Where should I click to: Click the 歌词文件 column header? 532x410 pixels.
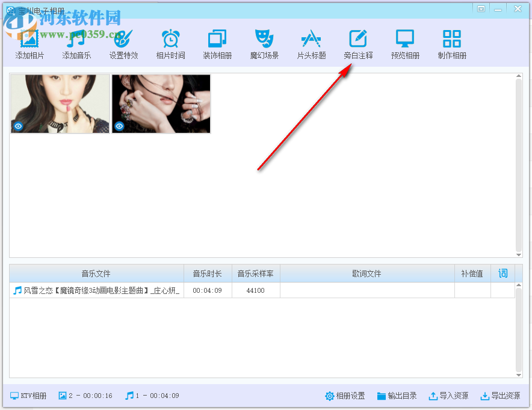(x=367, y=274)
